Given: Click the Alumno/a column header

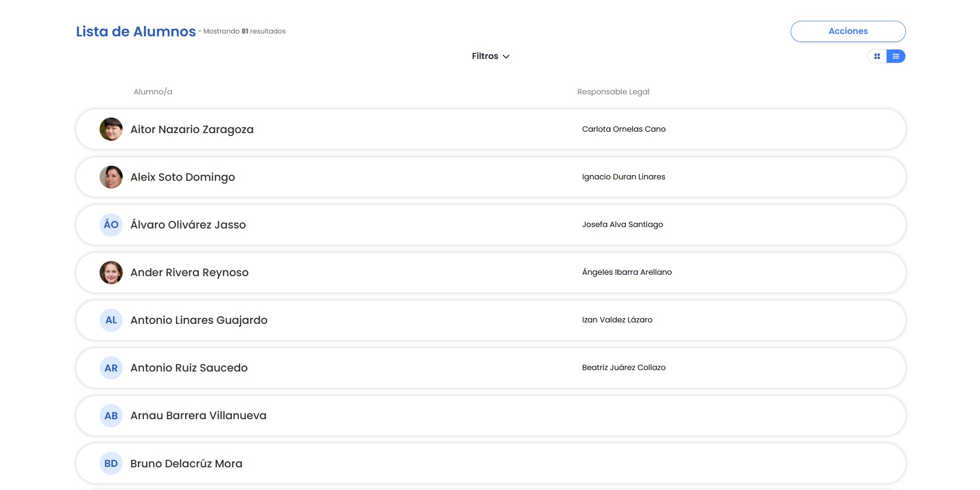Looking at the screenshot, I should (152, 92).
